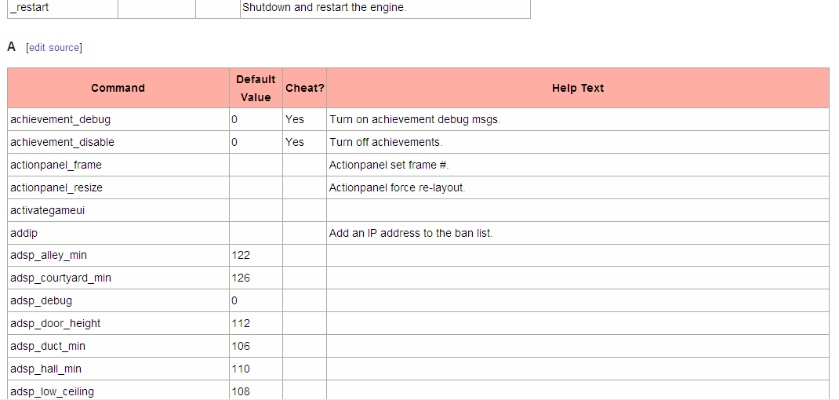This screenshot has width=839, height=400.
Task: Click the adsp_debug command name
Action: pyautogui.click(x=41, y=301)
